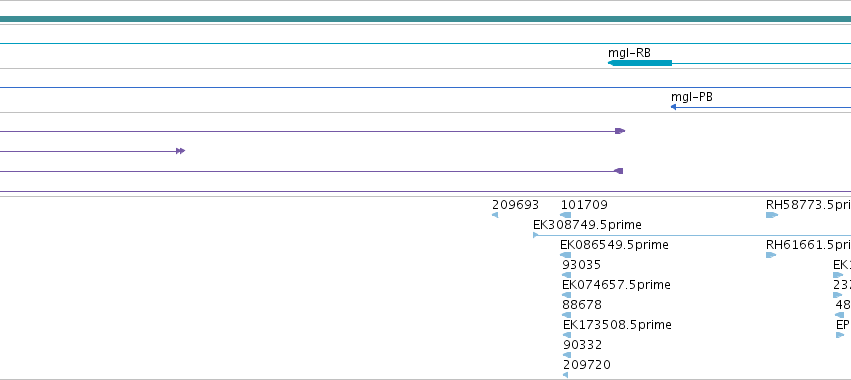
Task: Click the double-arrow purple feature end
Action: (181, 151)
